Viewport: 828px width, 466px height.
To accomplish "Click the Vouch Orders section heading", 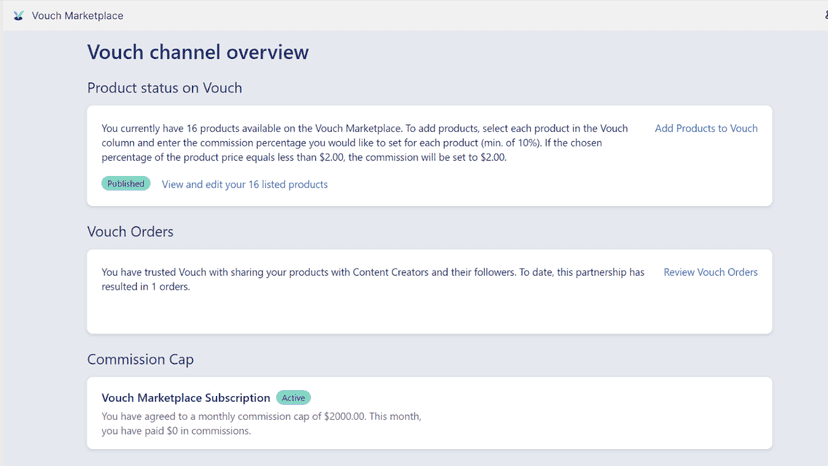I will pos(130,231).
